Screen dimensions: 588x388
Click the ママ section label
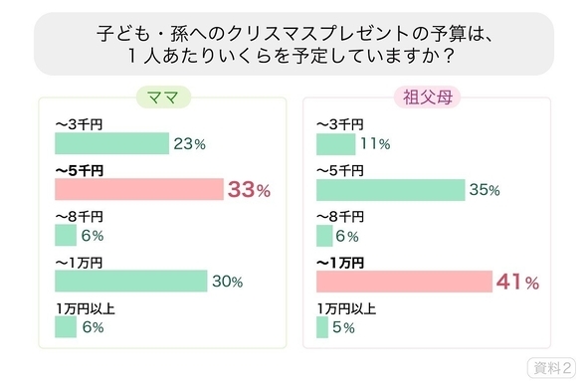(163, 97)
